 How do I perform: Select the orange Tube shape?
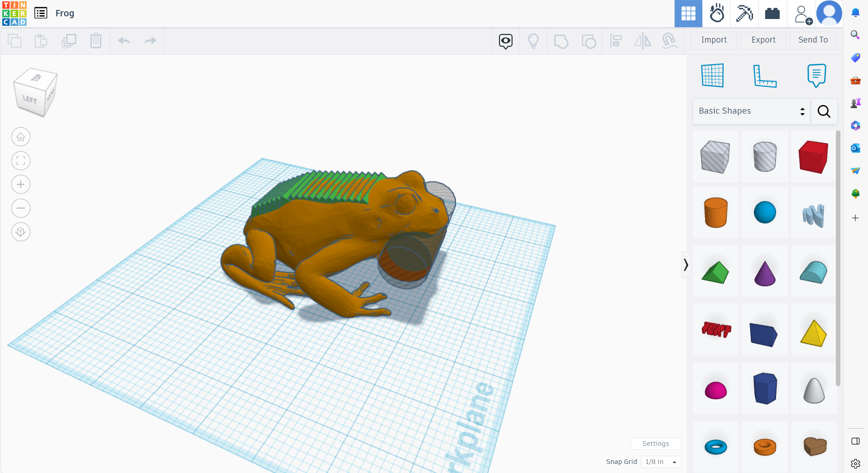765,447
